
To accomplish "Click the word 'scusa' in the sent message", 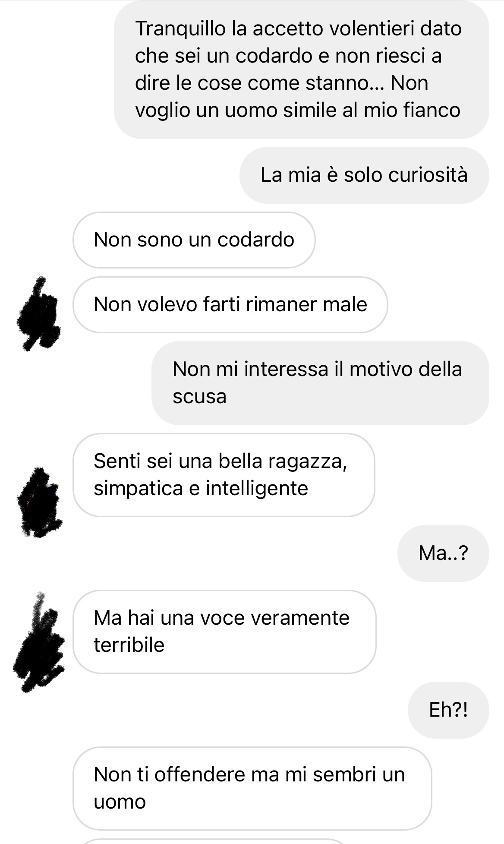I will point(199,397).
